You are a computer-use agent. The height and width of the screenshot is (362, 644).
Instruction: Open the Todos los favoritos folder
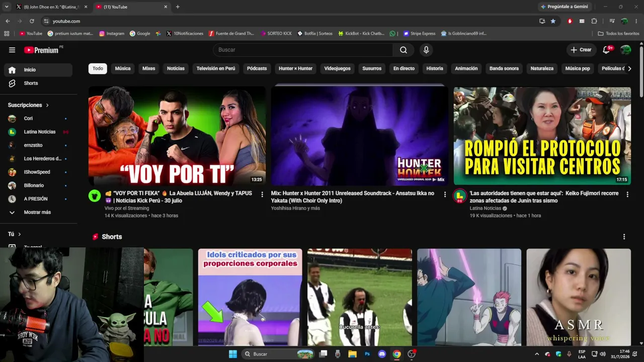pos(618,34)
